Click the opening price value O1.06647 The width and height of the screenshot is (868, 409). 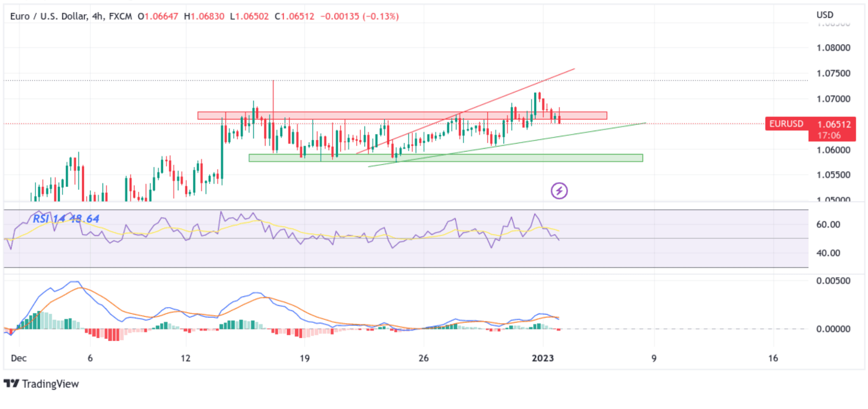click(158, 17)
